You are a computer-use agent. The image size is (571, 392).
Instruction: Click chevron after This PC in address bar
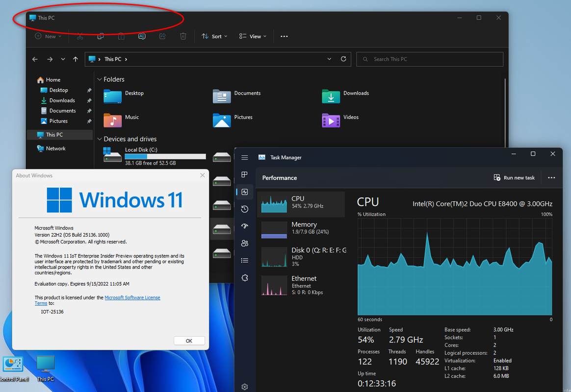pos(126,59)
